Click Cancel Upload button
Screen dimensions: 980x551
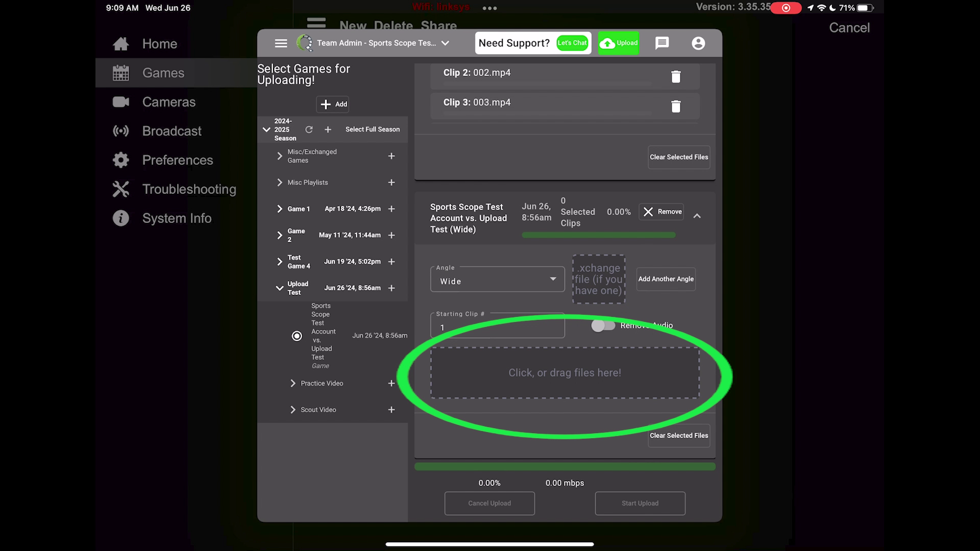tap(489, 504)
